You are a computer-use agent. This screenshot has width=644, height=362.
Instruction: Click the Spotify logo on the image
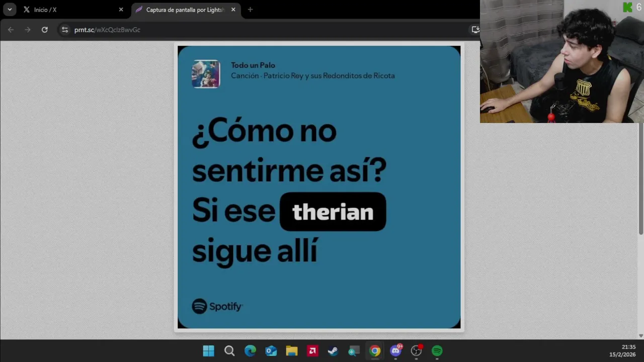[217, 306]
